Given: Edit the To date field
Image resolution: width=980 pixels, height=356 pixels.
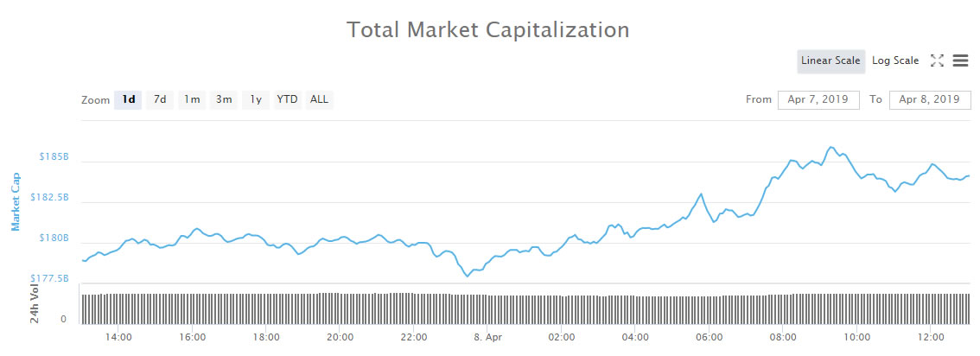Looking at the screenshot, I should point(929,99).
